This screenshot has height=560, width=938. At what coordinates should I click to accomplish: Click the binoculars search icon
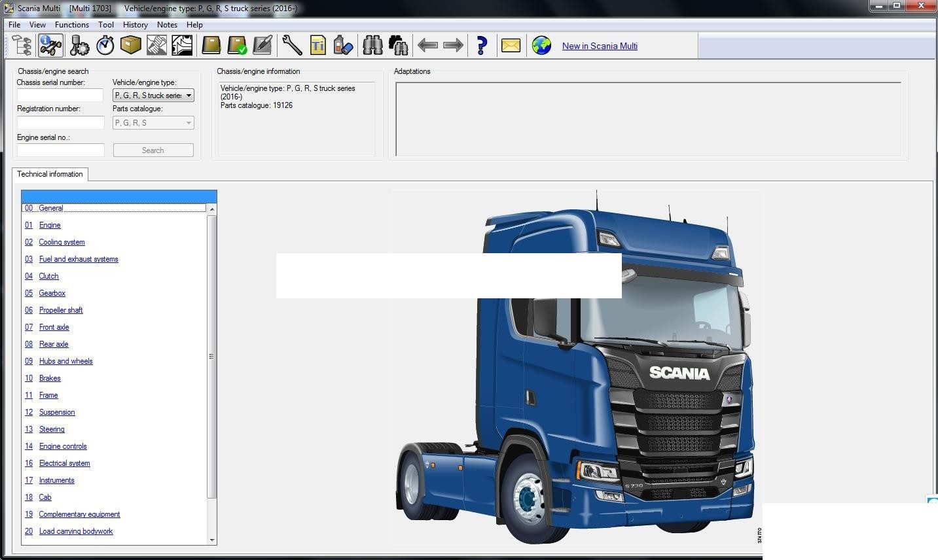(x=372, y=45)
